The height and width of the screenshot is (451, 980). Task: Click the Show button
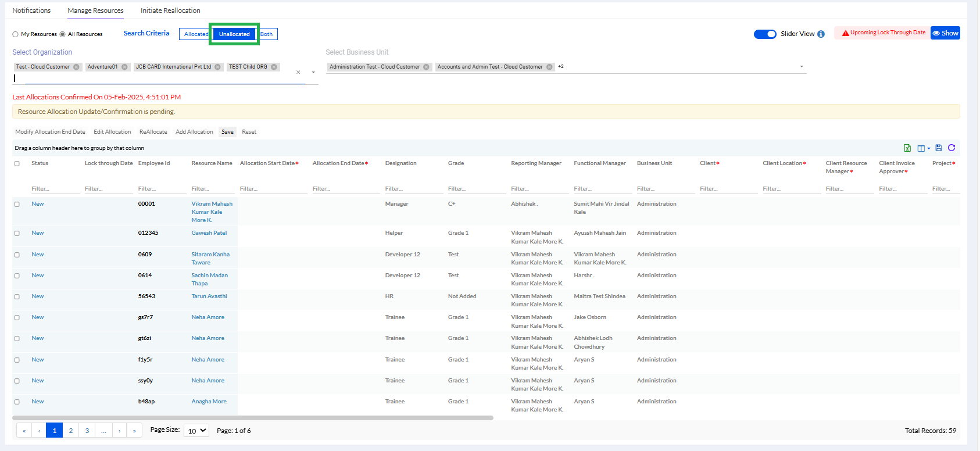click(945, 33)
